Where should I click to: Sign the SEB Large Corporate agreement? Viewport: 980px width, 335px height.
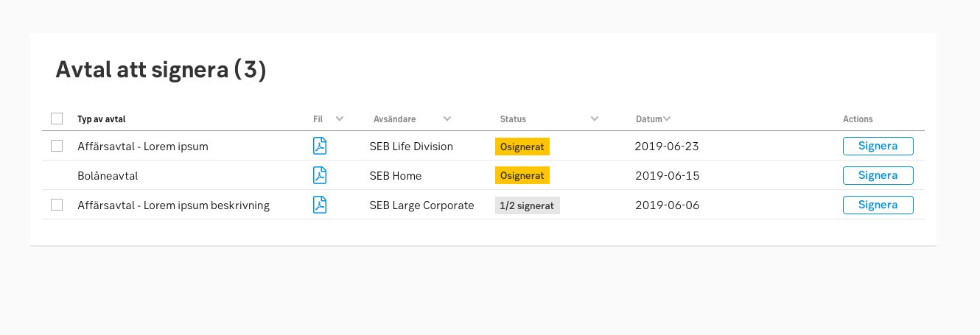point(878,205)
